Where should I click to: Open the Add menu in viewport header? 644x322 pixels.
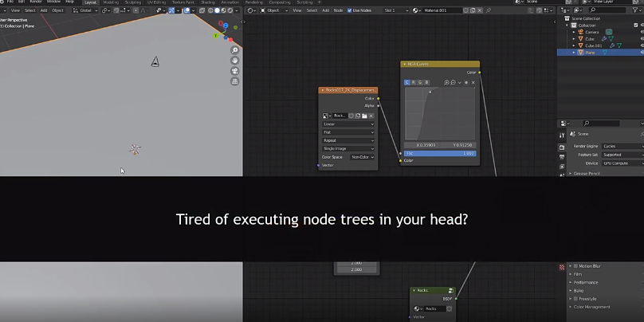[x=44, y=10]
